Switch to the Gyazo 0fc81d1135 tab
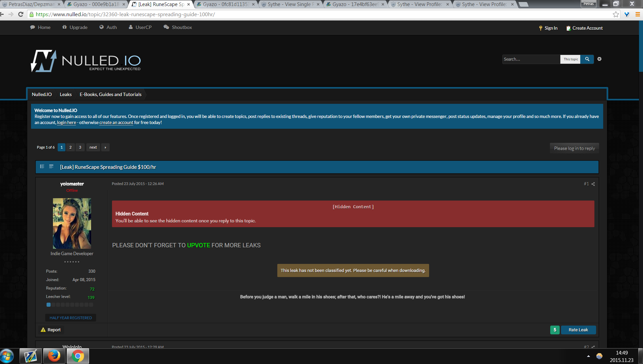 [226, 4]
